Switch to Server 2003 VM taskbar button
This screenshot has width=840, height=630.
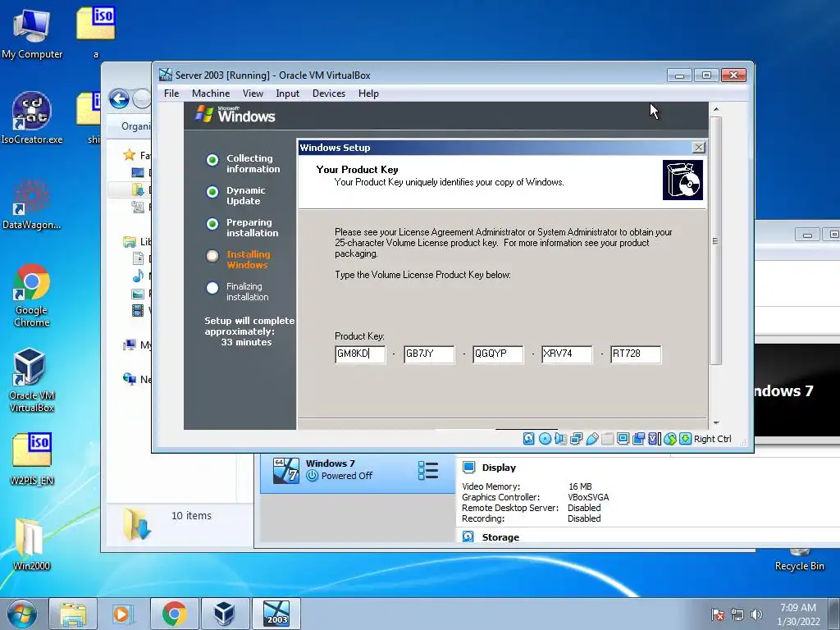[x=276, y=614]
